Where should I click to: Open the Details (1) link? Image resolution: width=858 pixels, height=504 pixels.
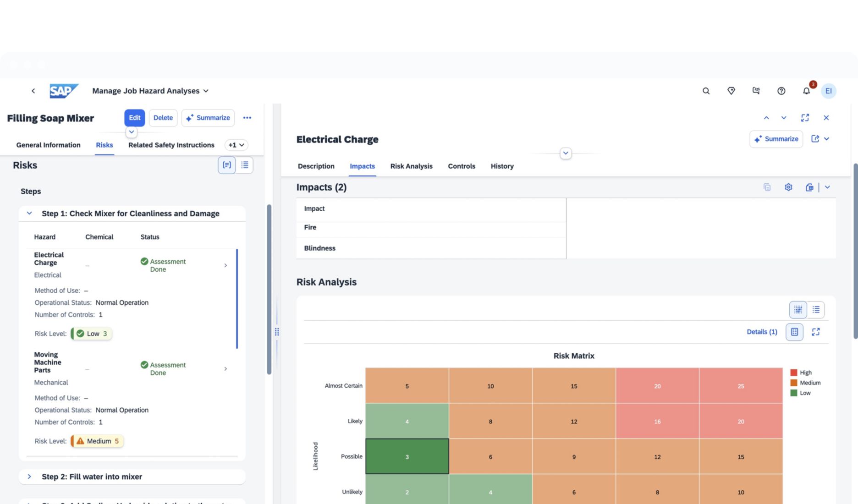761,332
